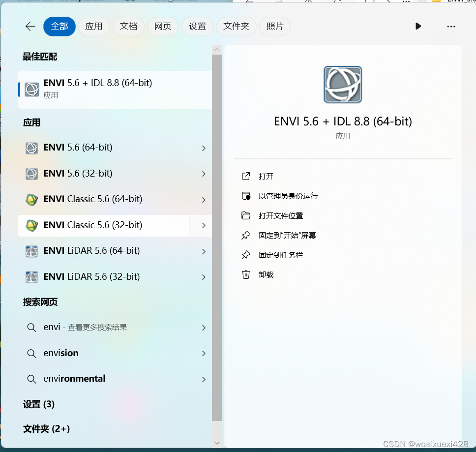
Task: Click the search icon beside environmental
Action: click(31, 379)
